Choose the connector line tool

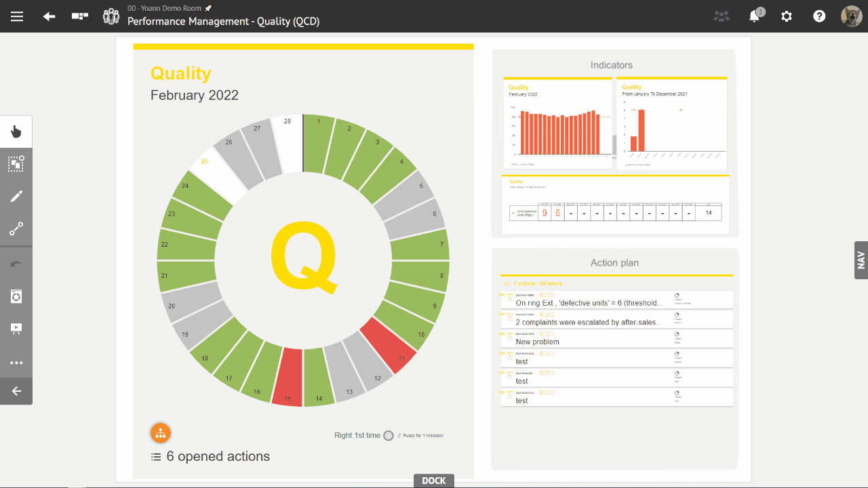(16, 229)
